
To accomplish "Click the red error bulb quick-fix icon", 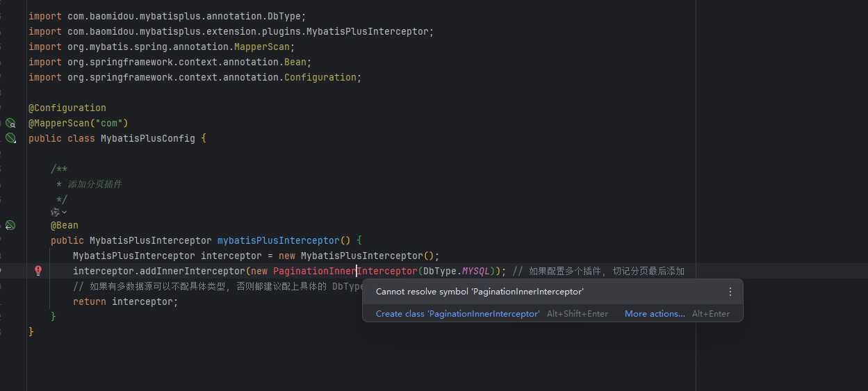I will 38,271.
